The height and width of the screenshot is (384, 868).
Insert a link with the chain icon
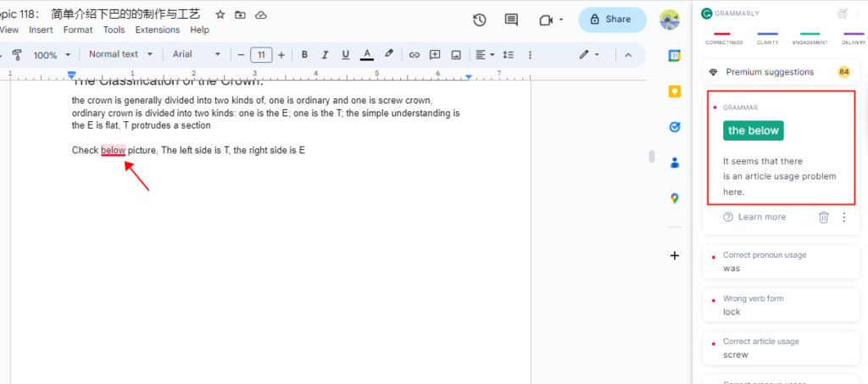click(414, 55)
